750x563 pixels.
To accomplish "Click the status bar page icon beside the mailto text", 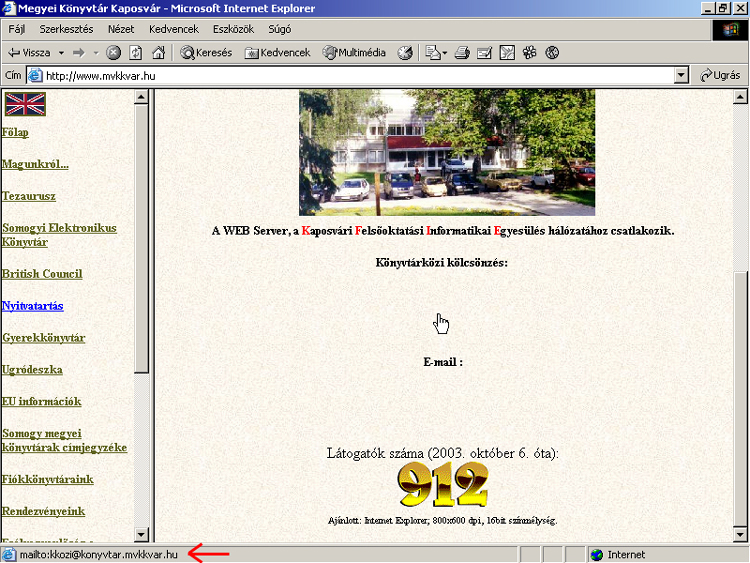I will [9, 555].
